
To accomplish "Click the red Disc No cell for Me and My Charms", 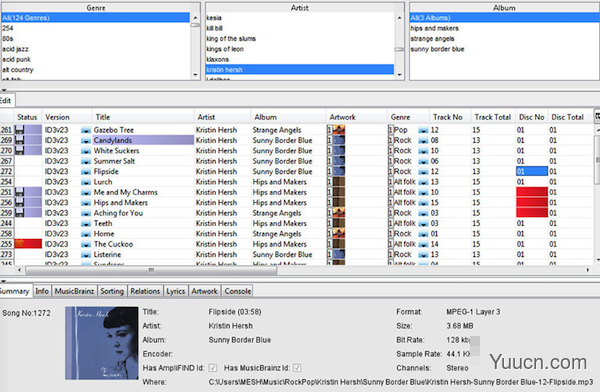I will (x=532, y=192).
